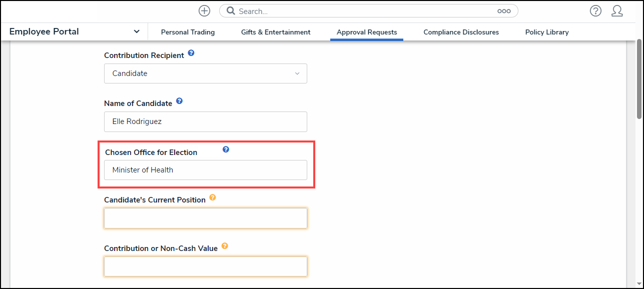Click the Name of Candidate input field

point(205,121)
